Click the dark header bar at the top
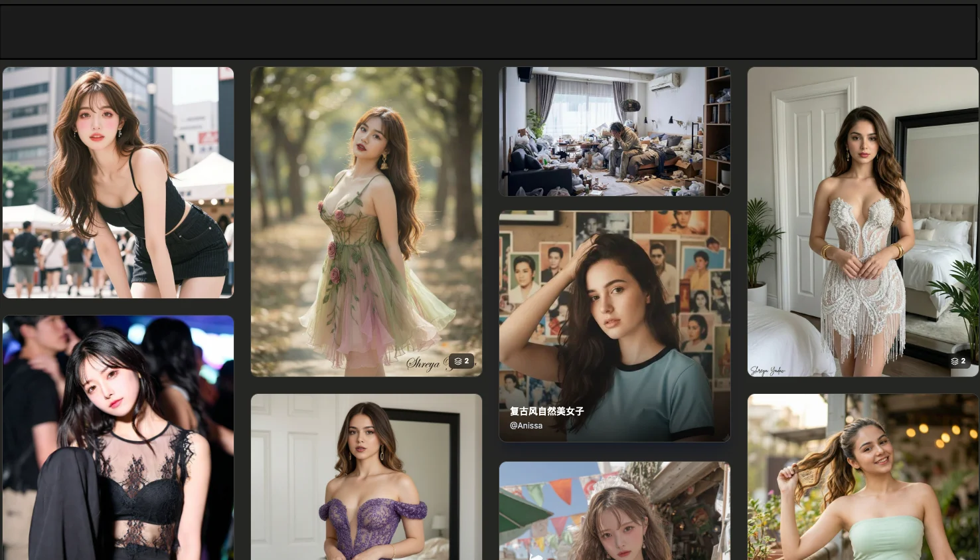This screenshot has width=980, height=560. 490,32
